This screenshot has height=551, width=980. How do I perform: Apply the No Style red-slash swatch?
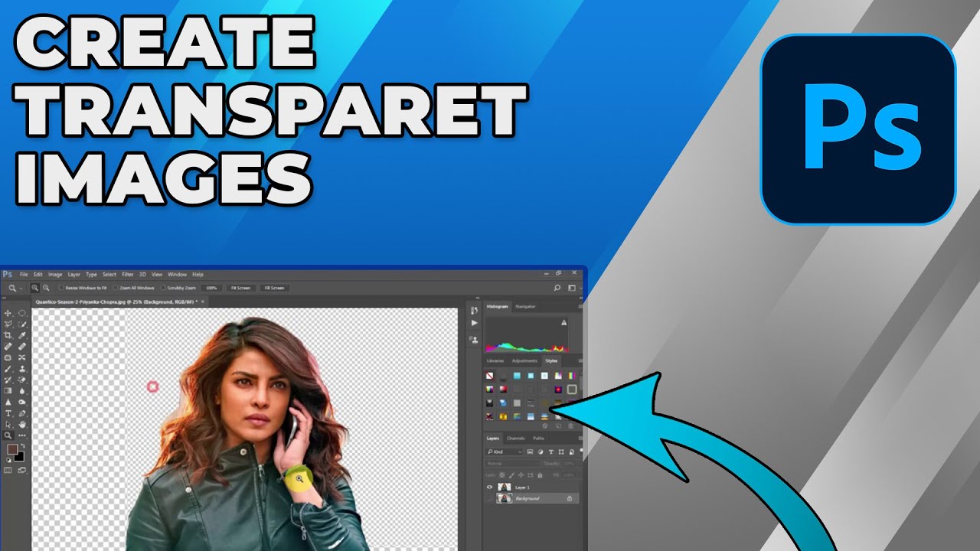click(490, 376)
